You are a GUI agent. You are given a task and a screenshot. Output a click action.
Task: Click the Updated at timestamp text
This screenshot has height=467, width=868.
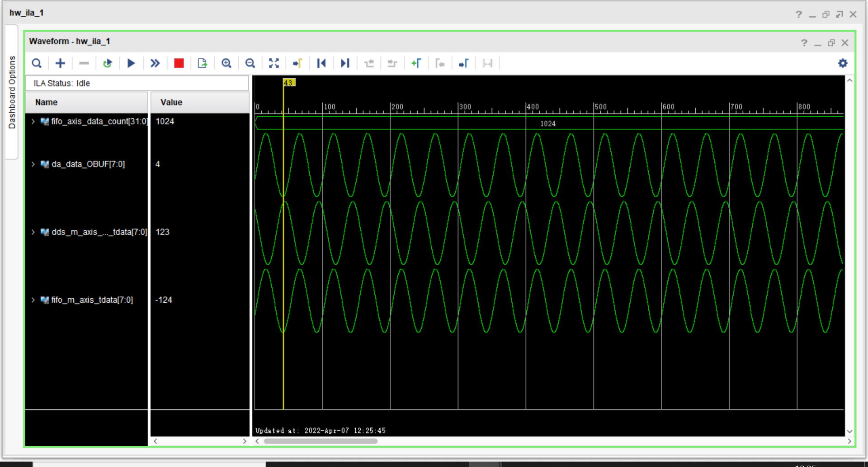(321, 431)
